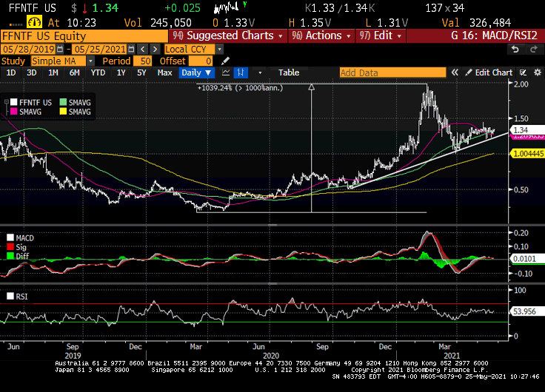Click the undo arrow icon

click(515, 50)
